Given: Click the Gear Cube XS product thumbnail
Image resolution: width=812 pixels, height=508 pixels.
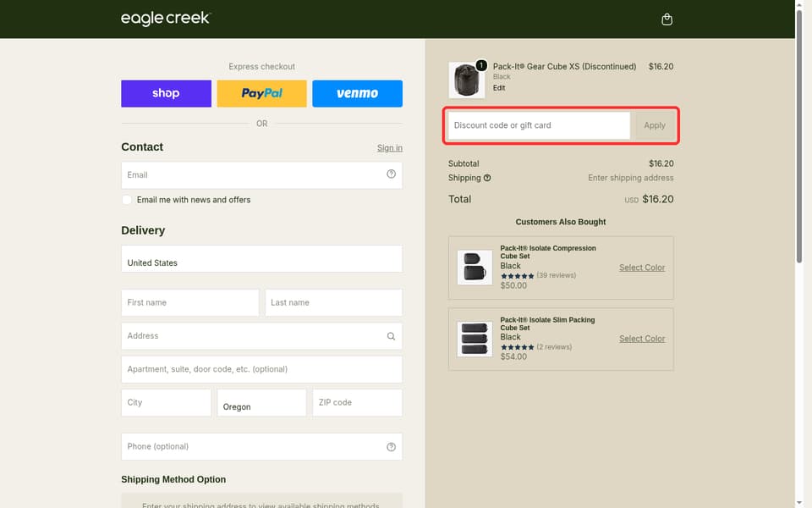Looking at the screenshot, I should pyautogui.click(x=467, y=80).
